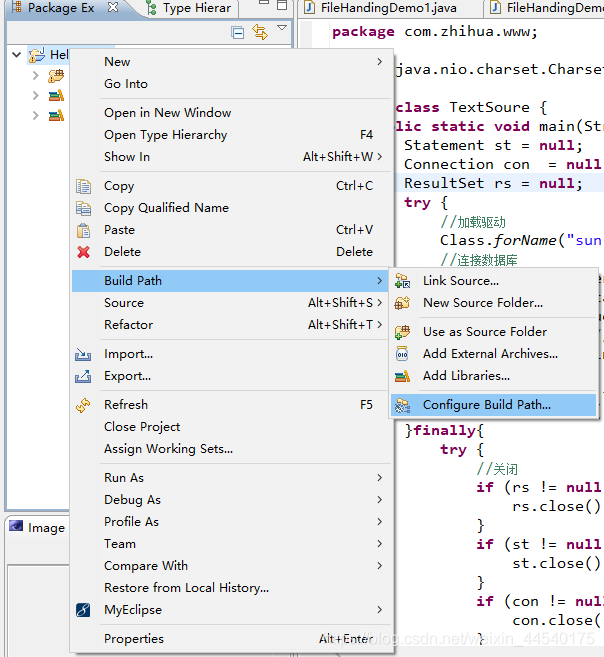604x657 pixels.
Task: Choose Go Into from context menu
Action: tap(232, 84)
